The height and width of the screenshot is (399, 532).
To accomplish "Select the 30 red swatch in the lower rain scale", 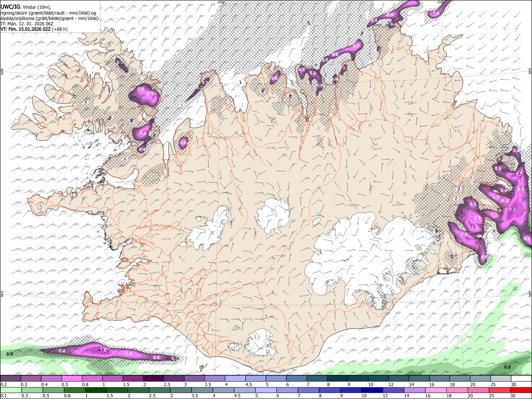I will (x=521, y=390).
